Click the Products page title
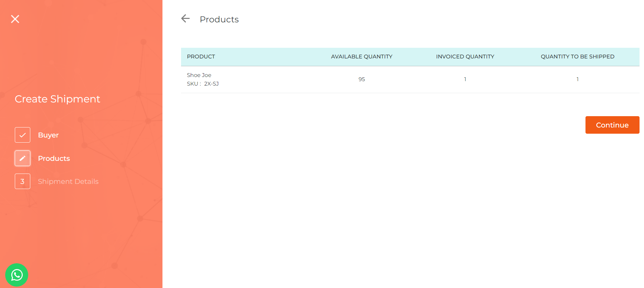Image resolution: width=644 pixels, height=288 pixels. tap(219, 20)
